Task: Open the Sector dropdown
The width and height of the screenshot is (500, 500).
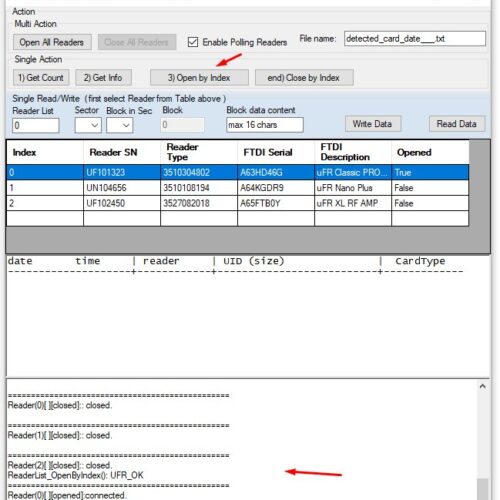Action: point(88,125)
